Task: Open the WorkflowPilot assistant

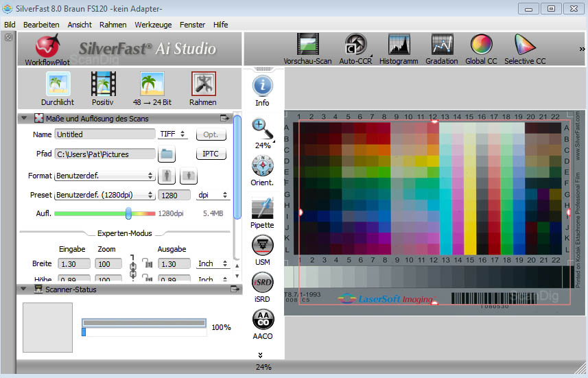Action: 47,49
